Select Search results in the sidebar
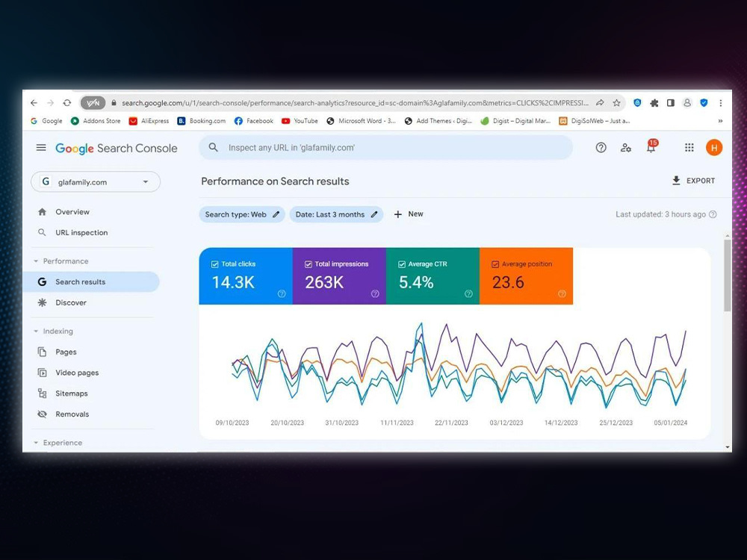The height and width of the screenshot is (560, 747). point(90,282)
